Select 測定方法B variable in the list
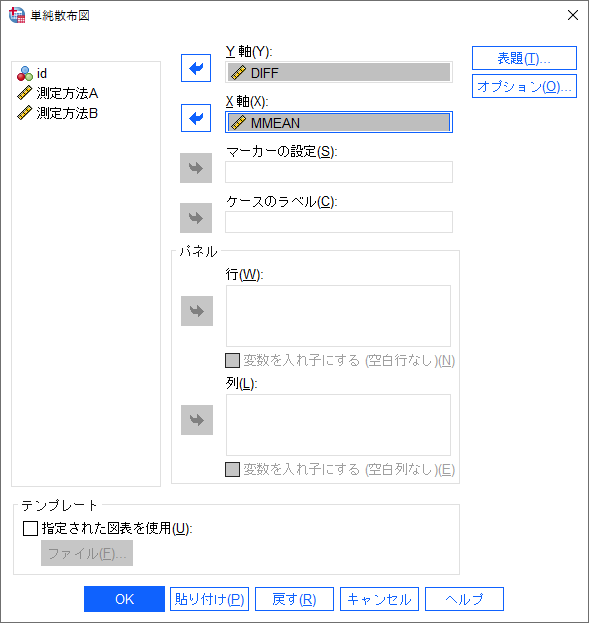589x623 pixels. pyautogui.click(x=58, y=113)
